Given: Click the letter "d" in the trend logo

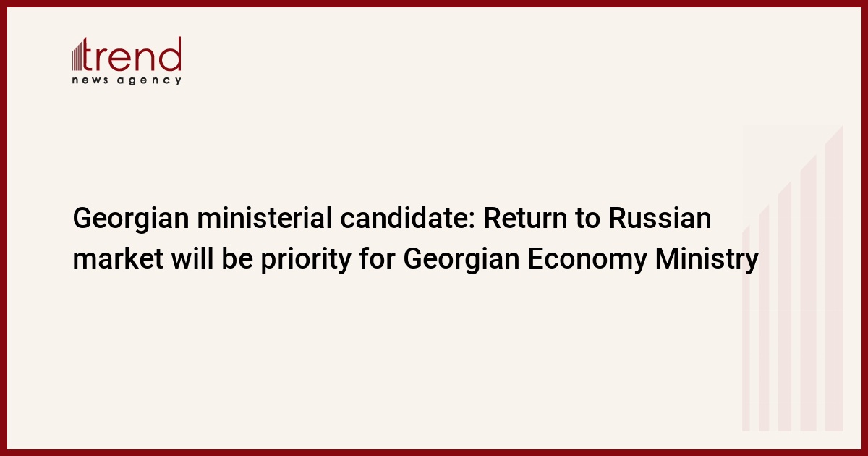Looking at the screenshot, I should (171, 54).
